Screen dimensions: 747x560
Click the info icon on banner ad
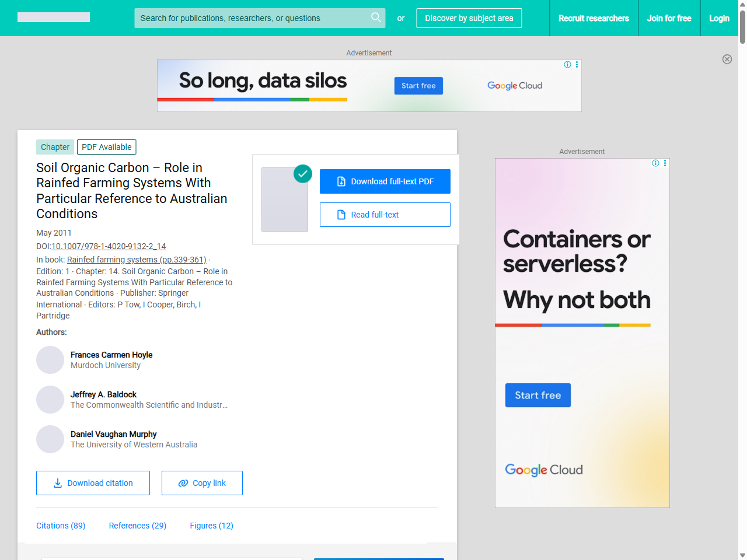click(x=567, y=65)
